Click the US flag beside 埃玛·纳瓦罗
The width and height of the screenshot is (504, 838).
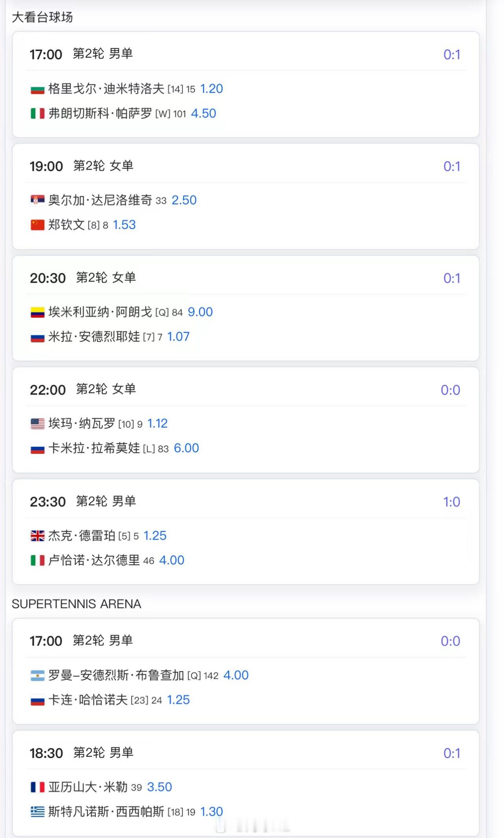pos(37,424)
